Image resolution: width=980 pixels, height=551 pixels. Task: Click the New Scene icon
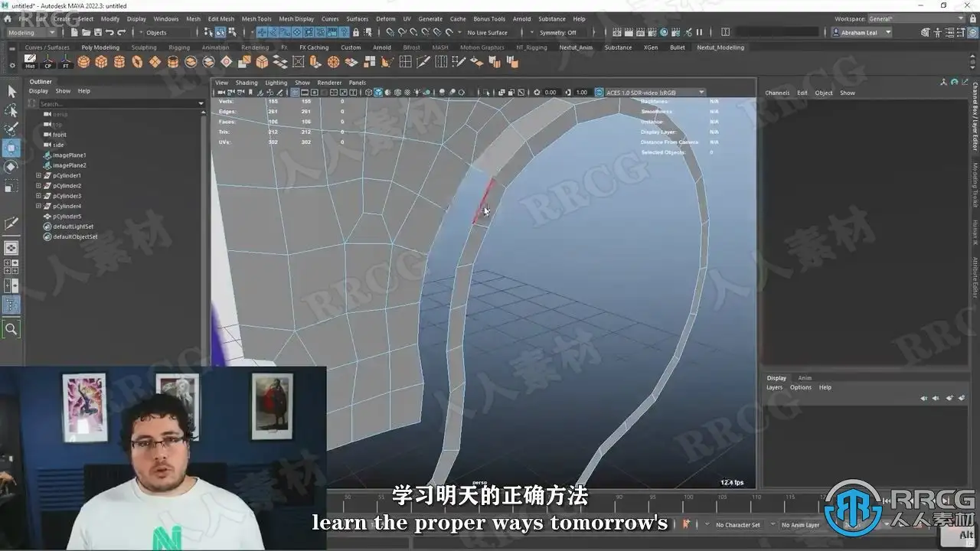(75, 32)
